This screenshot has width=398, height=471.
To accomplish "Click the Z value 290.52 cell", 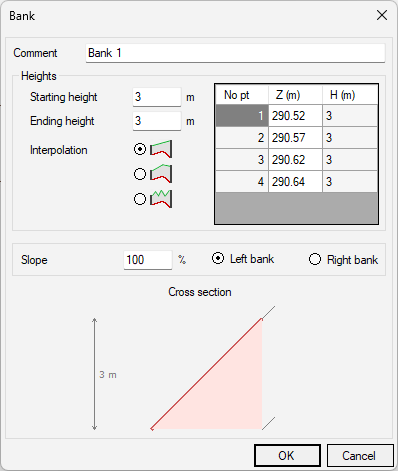I will click(x=295, y=116).
